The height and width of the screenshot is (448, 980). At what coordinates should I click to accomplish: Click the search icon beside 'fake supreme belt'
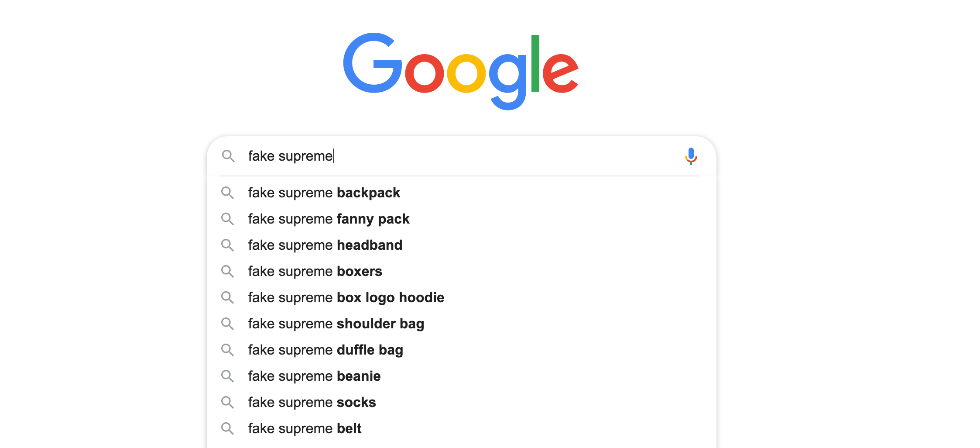click(228, 428)
